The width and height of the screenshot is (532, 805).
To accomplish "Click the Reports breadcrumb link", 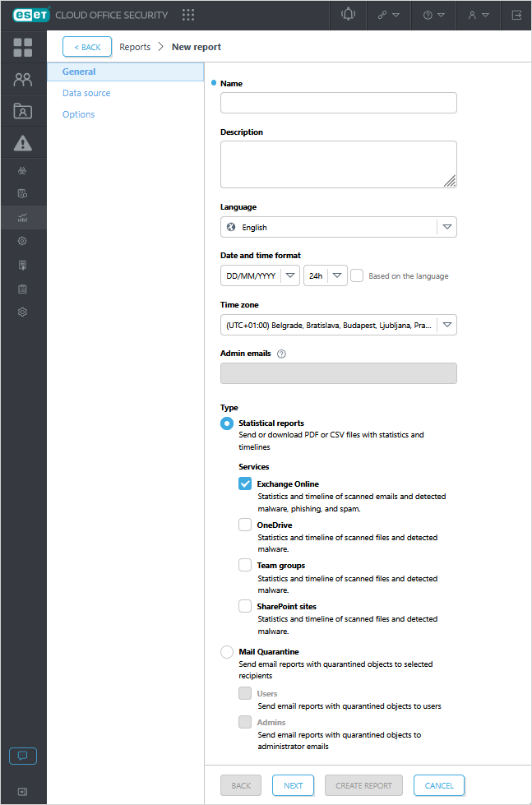I will click(x=134, y=47).
